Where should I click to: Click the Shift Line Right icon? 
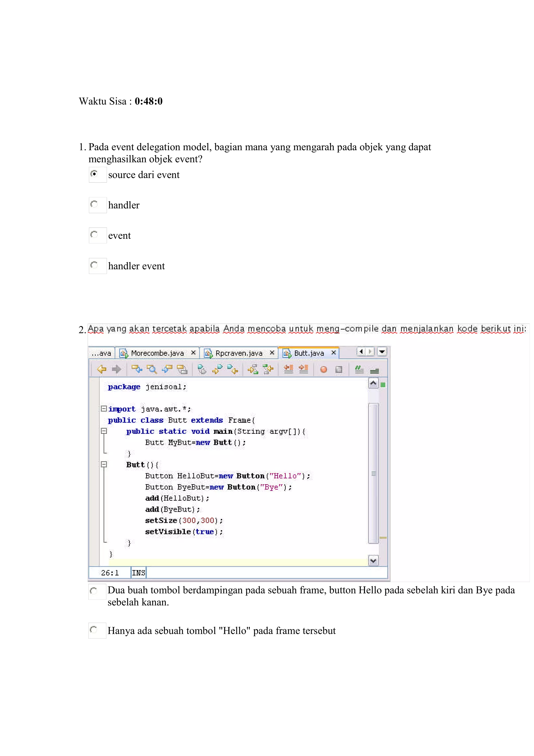[x=303, y=369]
